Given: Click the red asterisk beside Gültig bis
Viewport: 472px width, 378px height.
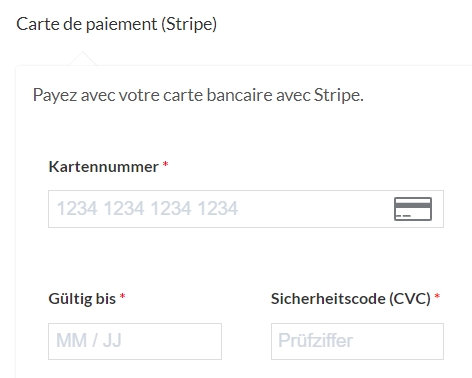Looking at the screenshot, I should point(123,296).
